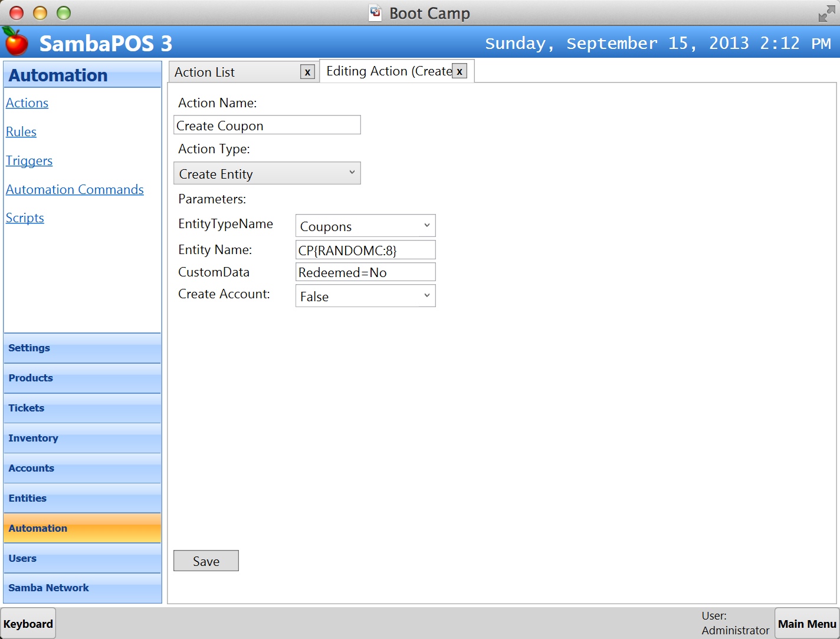This screenshot has height=639, width=840.
Task: Click the Action Name text field
Action: click(x=267, y=125)
